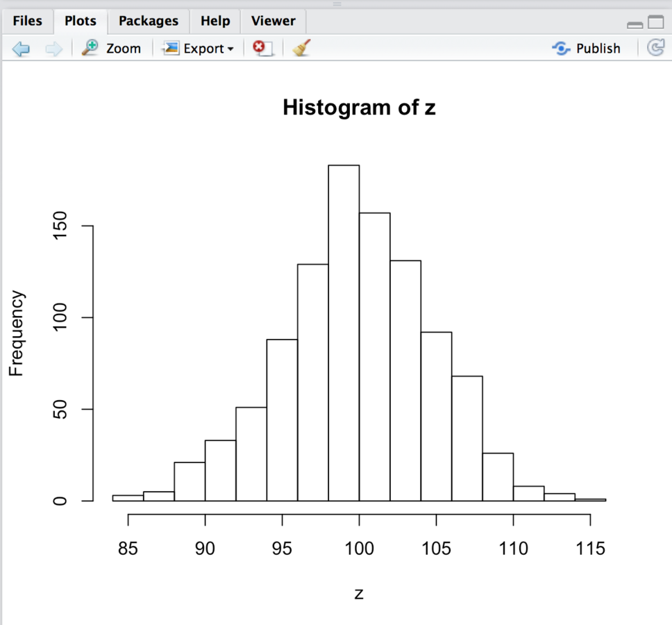Click the 'z' x-axis label
Screen dimensions: 672x625
pos(359,594)
